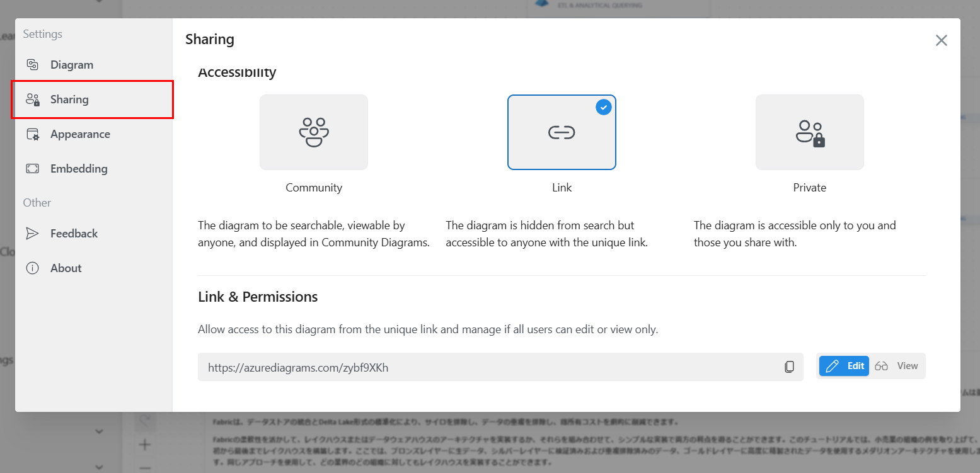Screen dimensions: 980x473
Task: Copy the diagram link with clipboard icon
Action: [x=789, y=367]
